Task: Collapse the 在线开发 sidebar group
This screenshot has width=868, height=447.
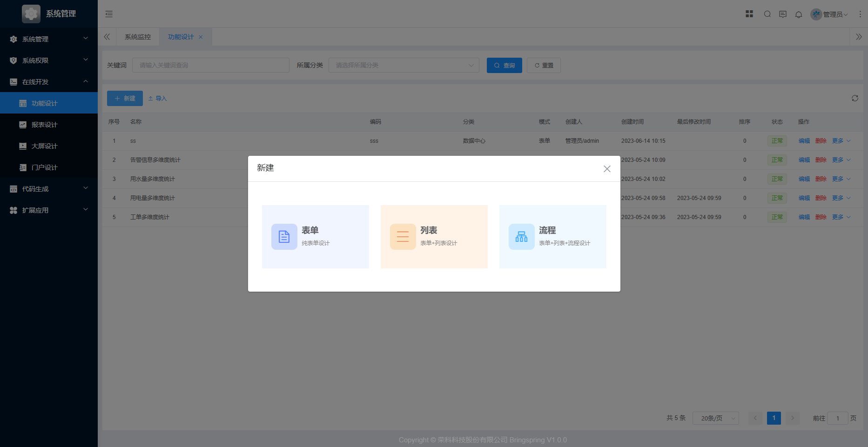Action: point(49,82)
